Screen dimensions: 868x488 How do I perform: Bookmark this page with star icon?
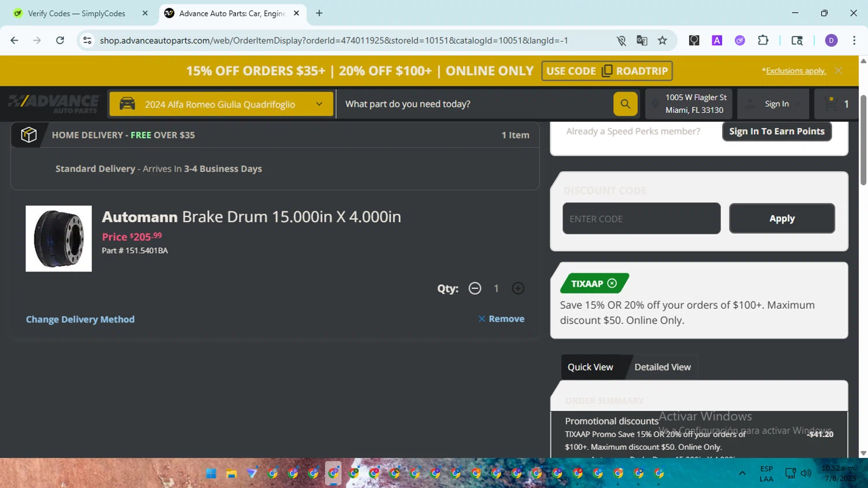click(x=663, y=41)
